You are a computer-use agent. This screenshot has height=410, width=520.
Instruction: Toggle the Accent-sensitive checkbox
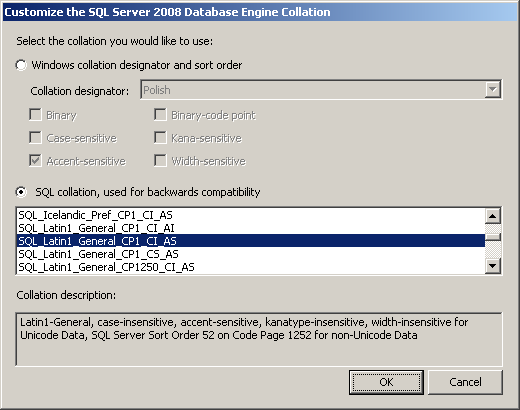tap(35, 161)
